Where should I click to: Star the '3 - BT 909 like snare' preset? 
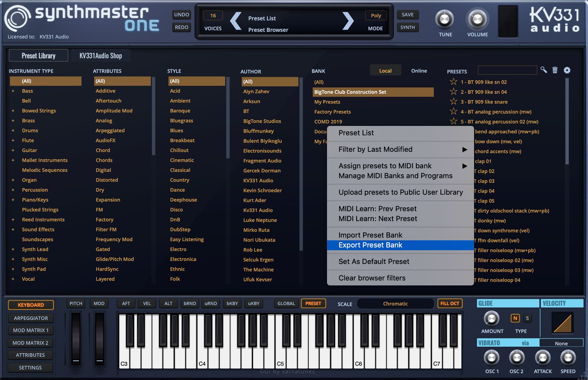click(453, 102)
